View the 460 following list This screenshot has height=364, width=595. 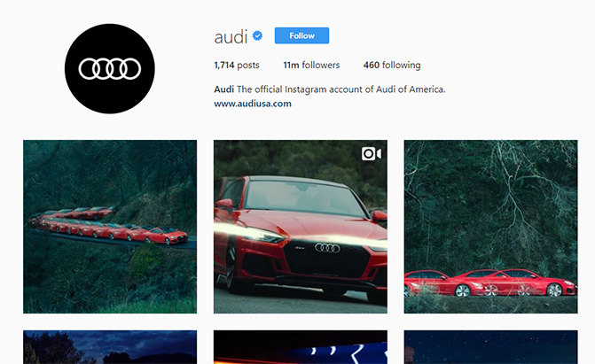pyautogui.click(x=392, y=66)
